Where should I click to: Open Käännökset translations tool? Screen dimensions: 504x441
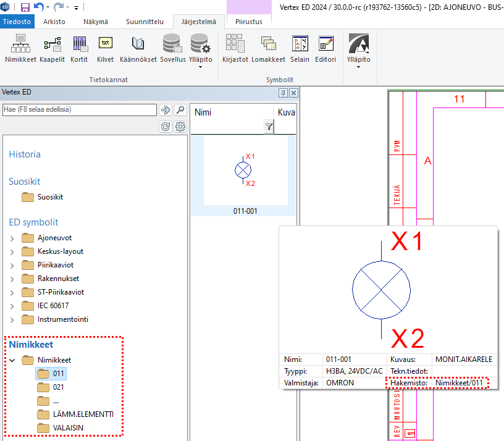[138, 49]
